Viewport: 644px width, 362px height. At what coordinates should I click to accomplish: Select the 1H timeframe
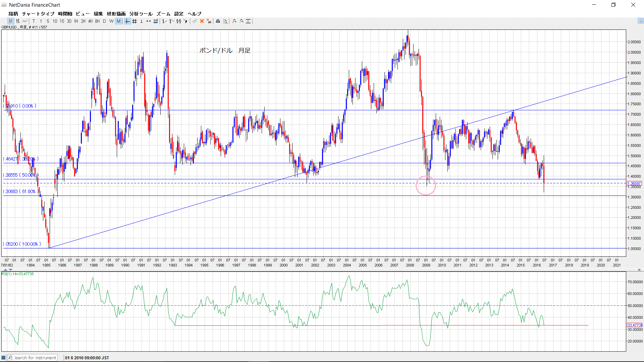76,21
